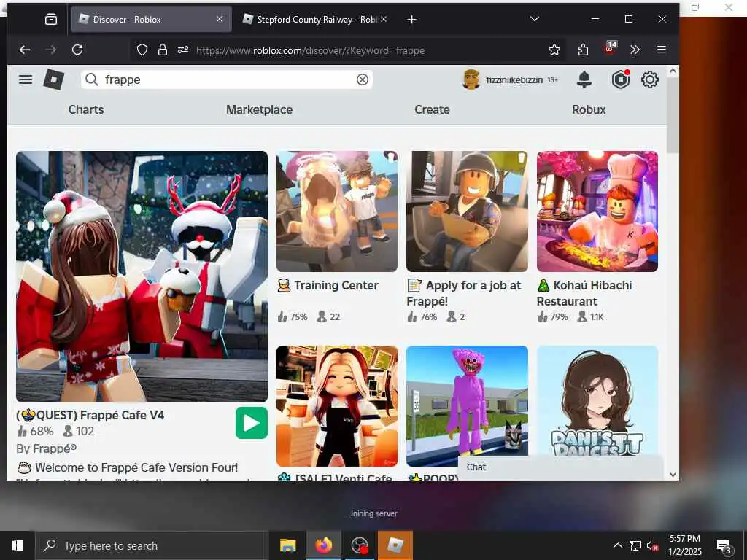
Task: Click the vertical scrollbar thumb
Action: (673, 116)
